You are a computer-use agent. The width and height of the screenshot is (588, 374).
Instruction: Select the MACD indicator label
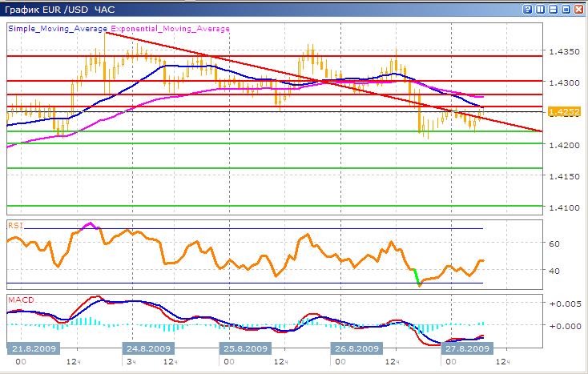pos(19,300)
